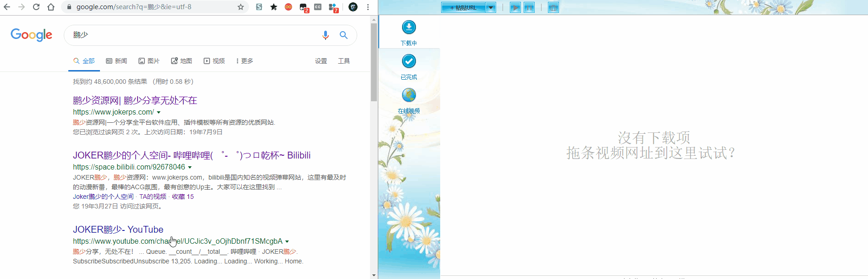Image resolution: width=868 pixels, height=279 pixels.
Task: Expand youtube.com URL dropdown arrow
Action: [287, 241]
